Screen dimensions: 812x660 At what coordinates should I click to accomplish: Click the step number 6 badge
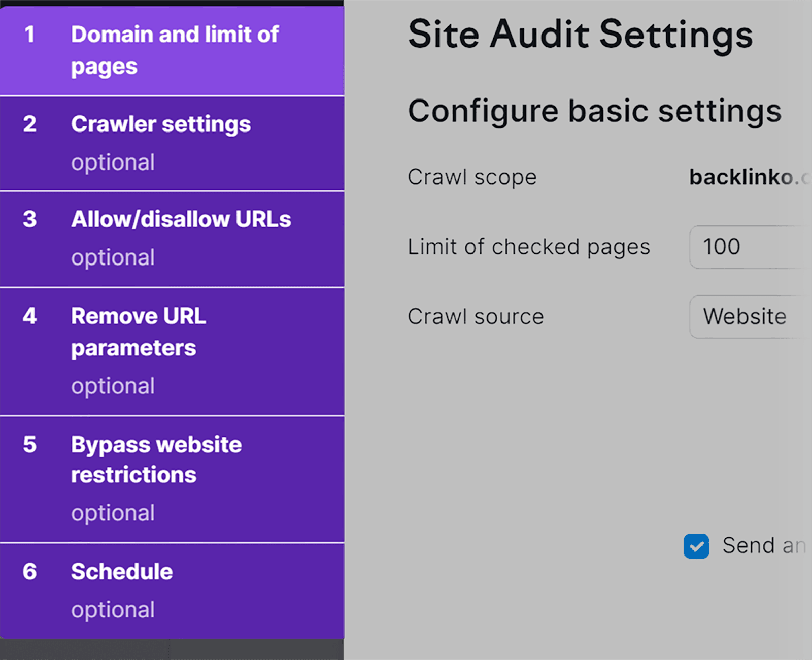point(29,572)
